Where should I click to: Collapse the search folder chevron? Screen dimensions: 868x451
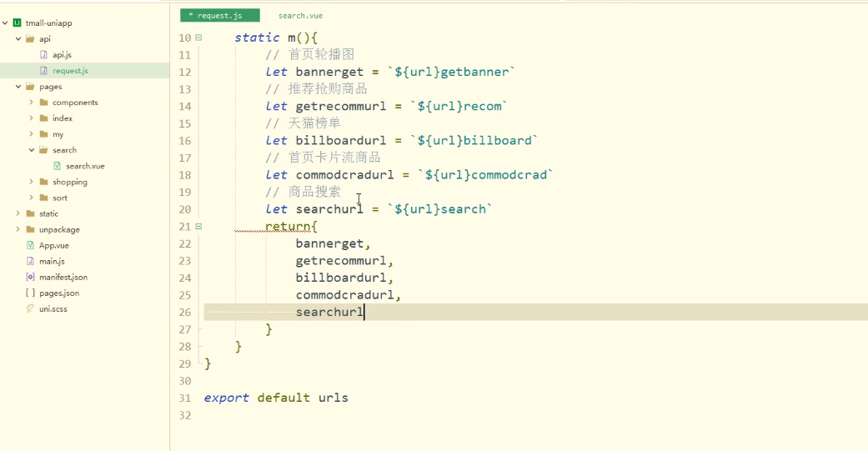click(32, 150)
